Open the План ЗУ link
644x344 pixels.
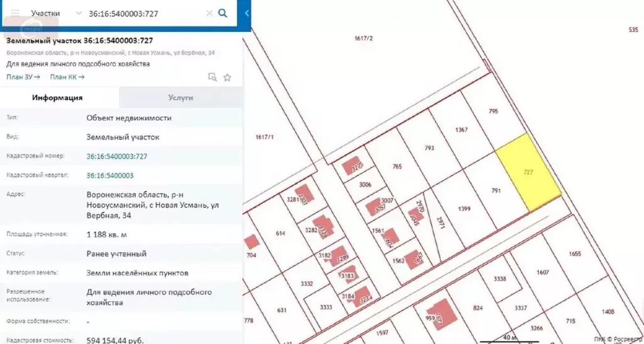click(23, 77)
